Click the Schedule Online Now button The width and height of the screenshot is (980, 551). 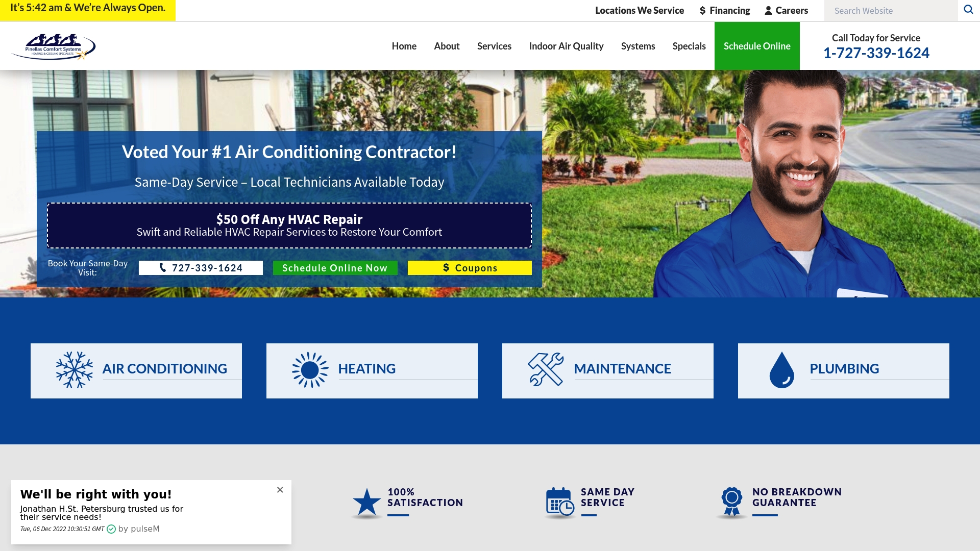click(335, 267)
